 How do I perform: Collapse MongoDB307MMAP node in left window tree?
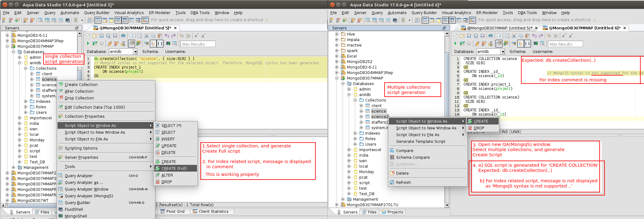(7, 46)
